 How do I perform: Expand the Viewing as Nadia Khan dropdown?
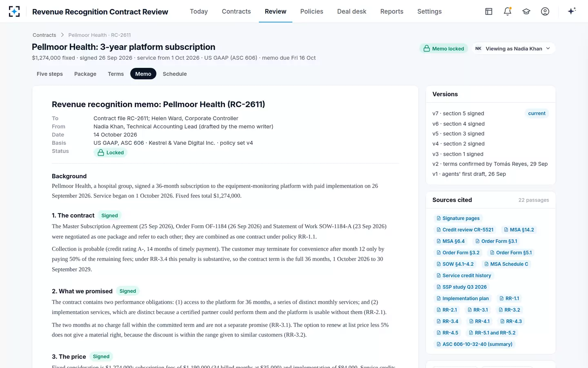coord(514,49)
